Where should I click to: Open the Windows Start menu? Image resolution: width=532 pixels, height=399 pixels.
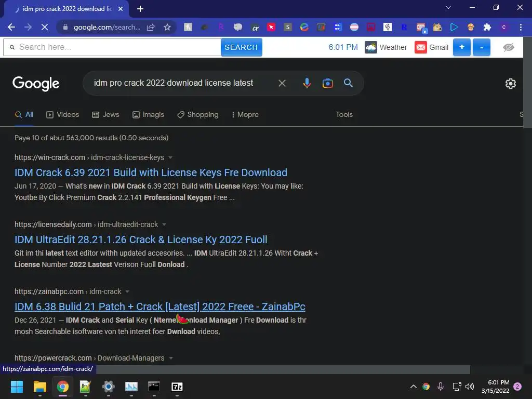pyautogui.click(x=17, y=387)
